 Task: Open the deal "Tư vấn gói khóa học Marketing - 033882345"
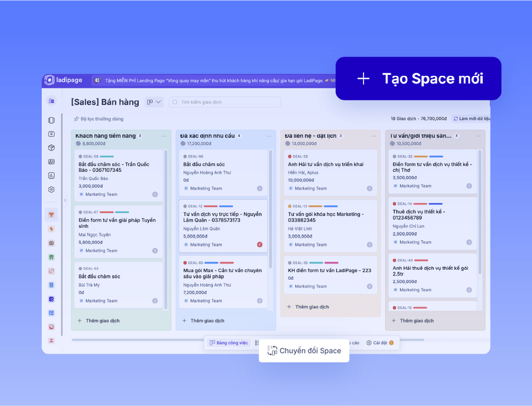point(330,226)
